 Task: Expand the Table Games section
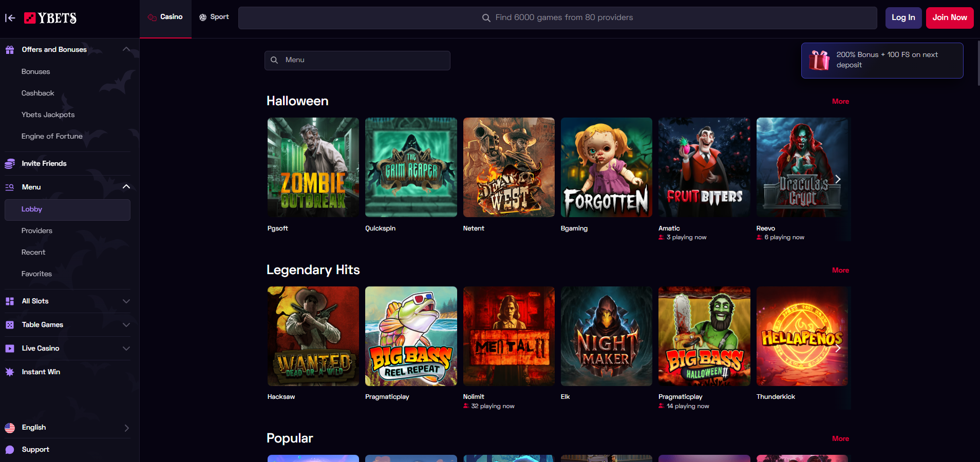126,324
